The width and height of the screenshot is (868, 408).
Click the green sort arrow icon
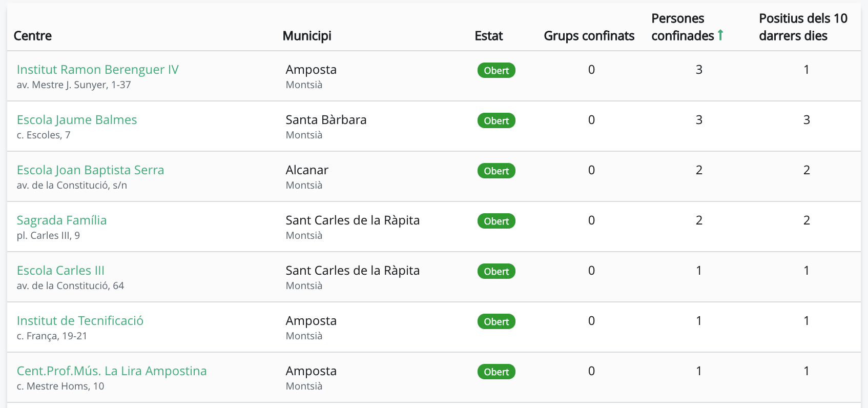[720, 35]
